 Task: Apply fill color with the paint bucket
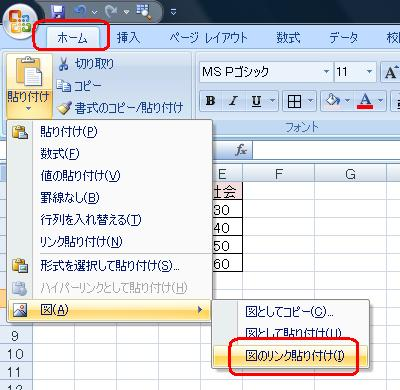click(x=333, y=101)
